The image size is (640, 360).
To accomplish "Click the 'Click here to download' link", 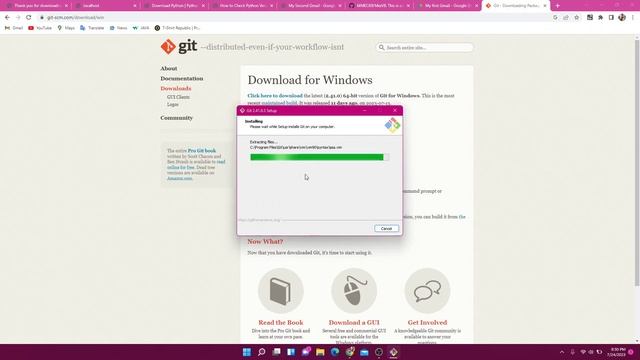I will 275,96.
